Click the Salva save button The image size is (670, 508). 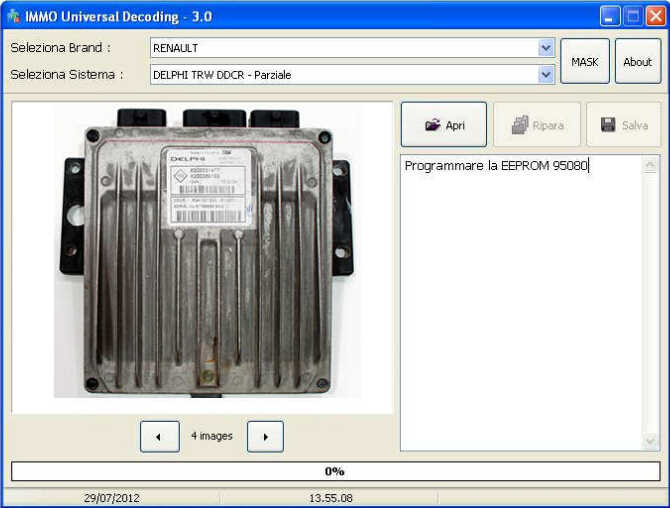click(x=623, y=125)
